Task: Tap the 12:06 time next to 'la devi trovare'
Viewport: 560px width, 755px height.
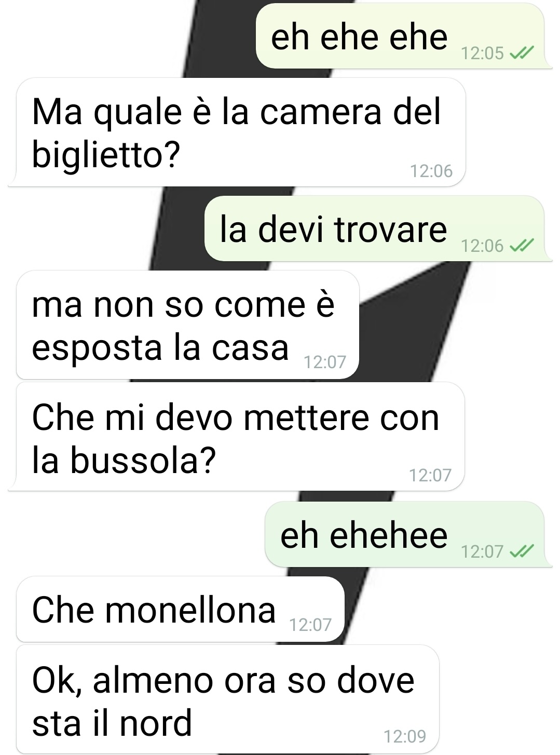Action: click(x=482, y=246)
